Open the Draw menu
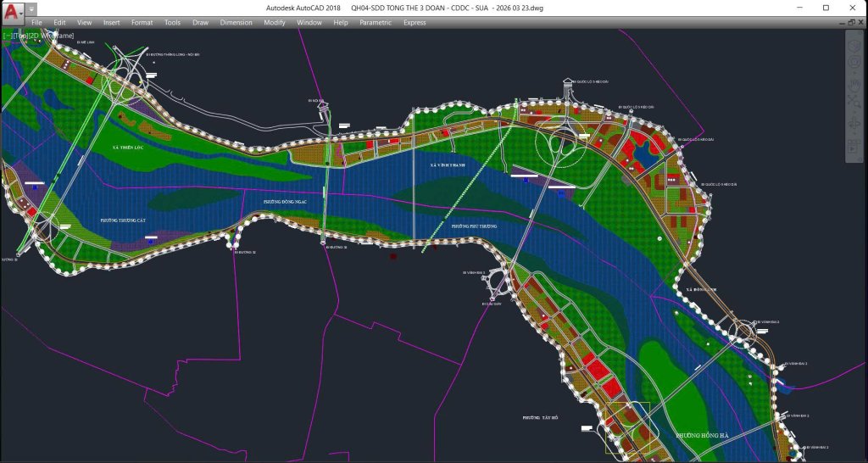 coord(200,23)
